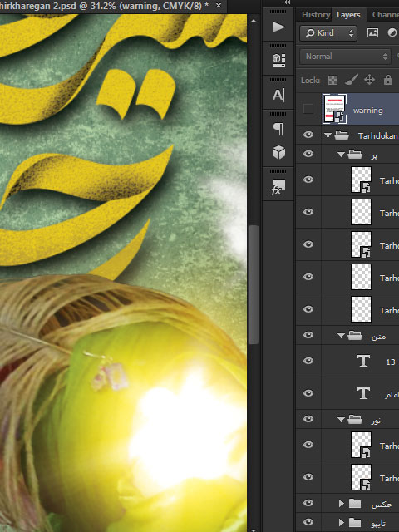Open the dock panel with cube-and-squares icon
Image resolution: width=399 pixels, height=532 pixels.
(278, 61)
